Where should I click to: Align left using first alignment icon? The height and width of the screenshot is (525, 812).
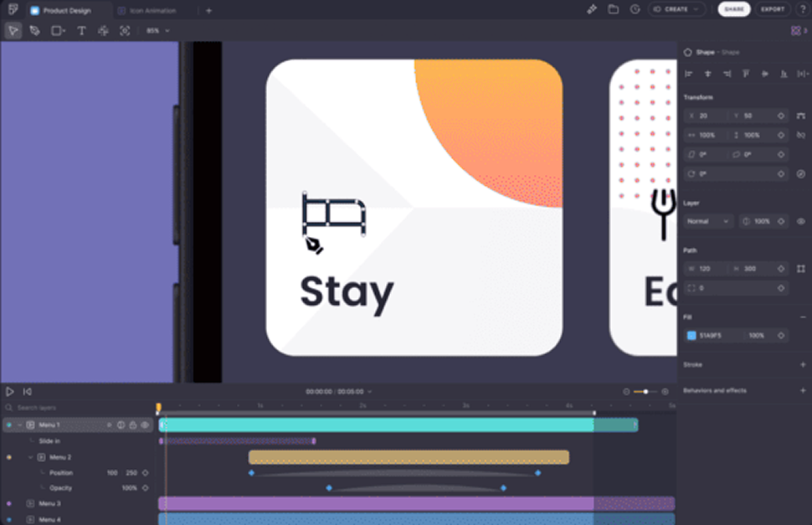pyautogui.click(x=689, y=74)
